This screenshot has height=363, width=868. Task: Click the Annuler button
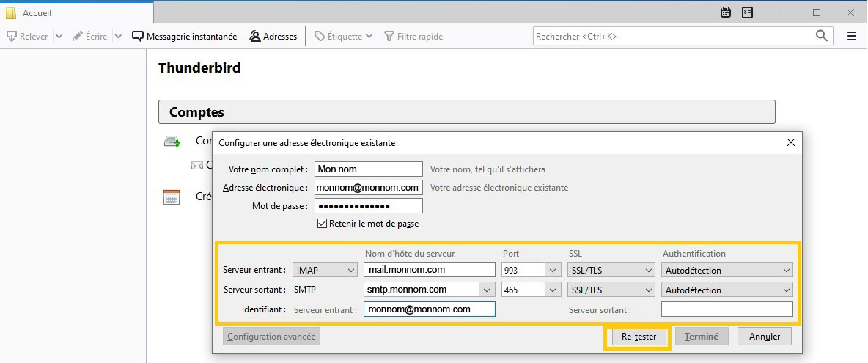[x=765, y=337]
